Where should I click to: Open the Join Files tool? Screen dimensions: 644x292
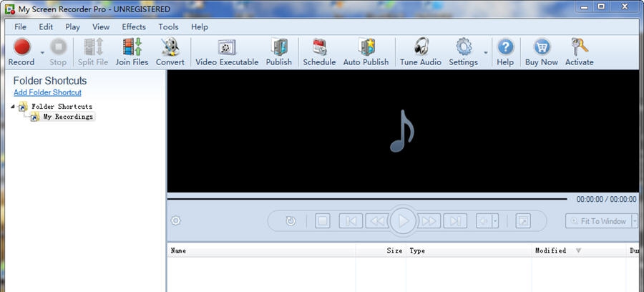pyautogui.click(x=132, y=52)
